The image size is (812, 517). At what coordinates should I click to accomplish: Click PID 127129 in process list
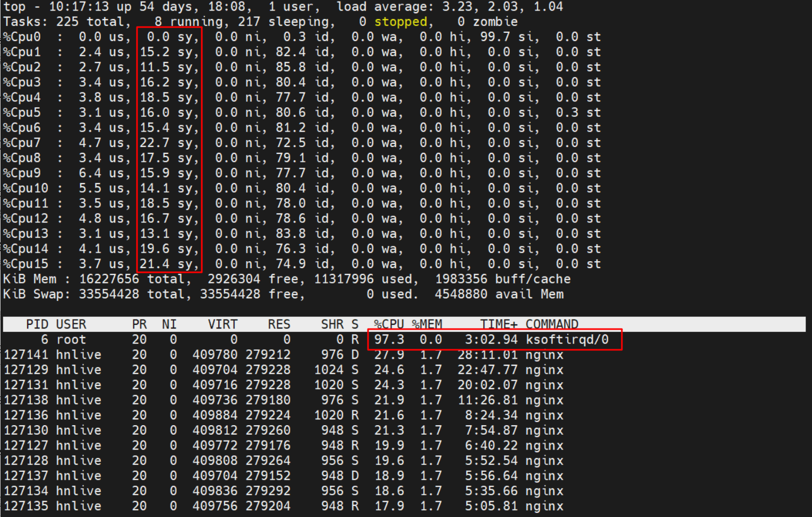point(26,370)
